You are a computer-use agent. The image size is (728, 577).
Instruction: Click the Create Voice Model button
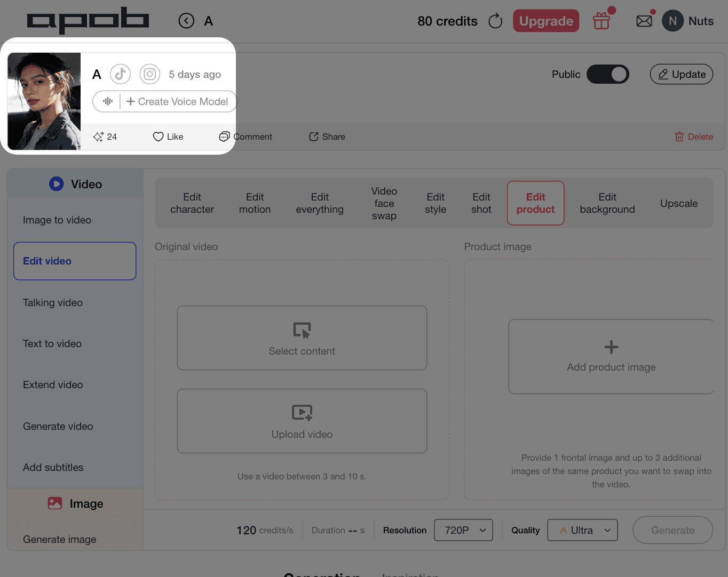point(178,101)
